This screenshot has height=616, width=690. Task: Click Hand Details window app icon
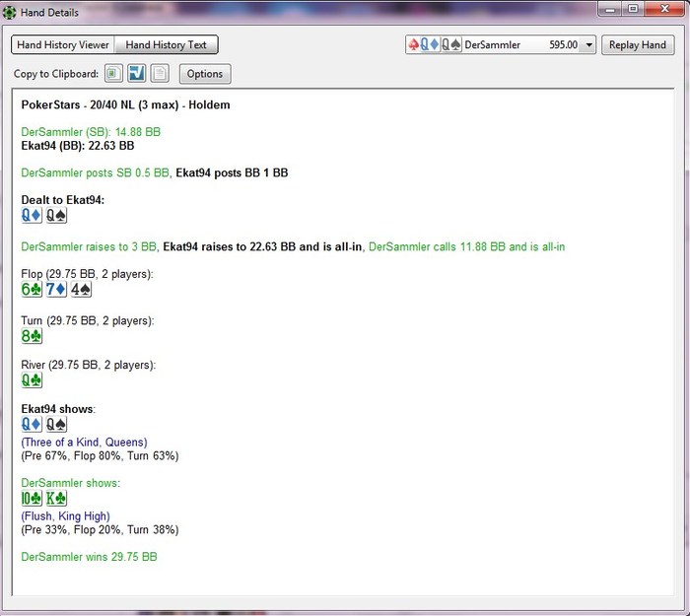click(x=9, y=12)
